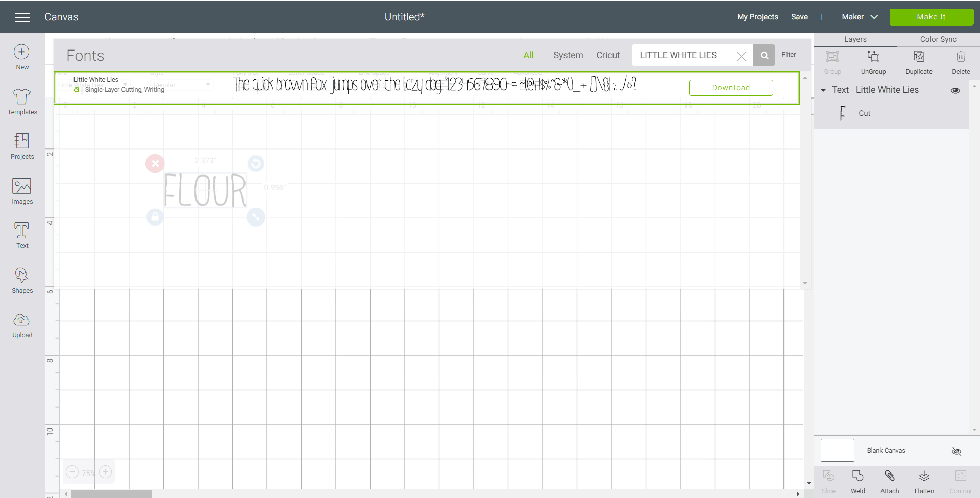The height and width of the screenshot is (498, 980).
Task: Switch to the Layers tab
Action: (855, 39)
